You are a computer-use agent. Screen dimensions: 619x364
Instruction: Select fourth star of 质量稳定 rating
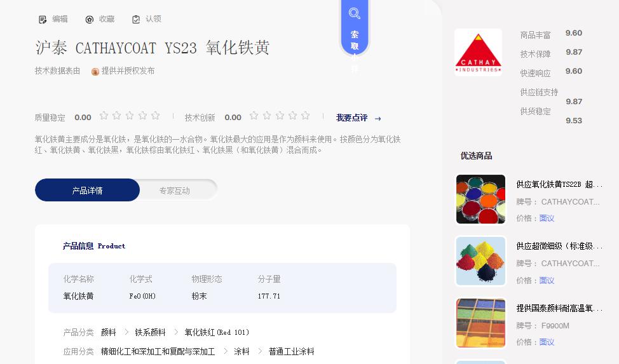[x=142, y=116]
